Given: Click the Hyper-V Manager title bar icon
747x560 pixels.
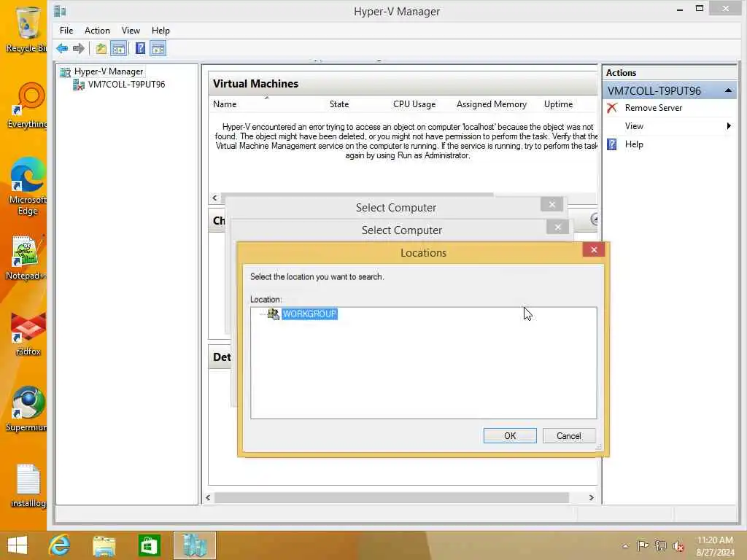Looking at the screenshot, I should pyautogui.click(x=60, y=11).
